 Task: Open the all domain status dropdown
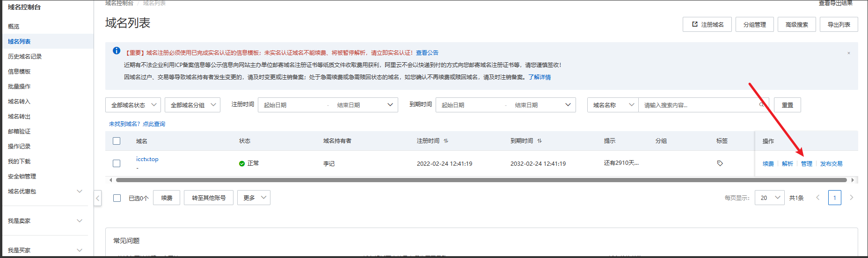[133, 105]
